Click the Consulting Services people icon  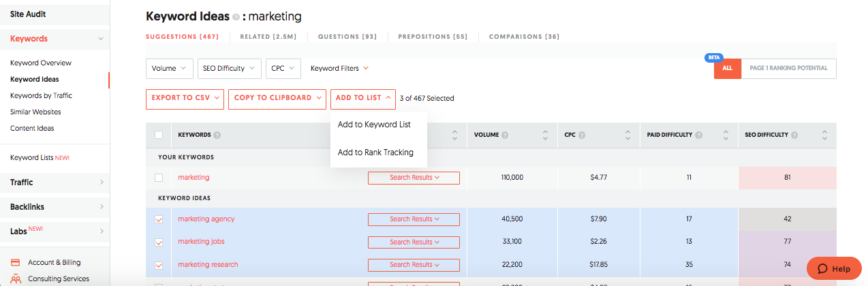(15, 279)
